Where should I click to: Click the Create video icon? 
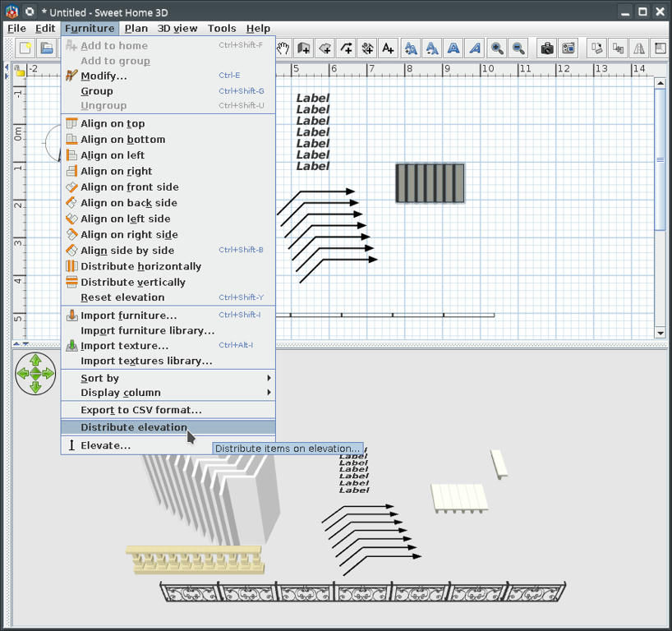click(568, 48)
